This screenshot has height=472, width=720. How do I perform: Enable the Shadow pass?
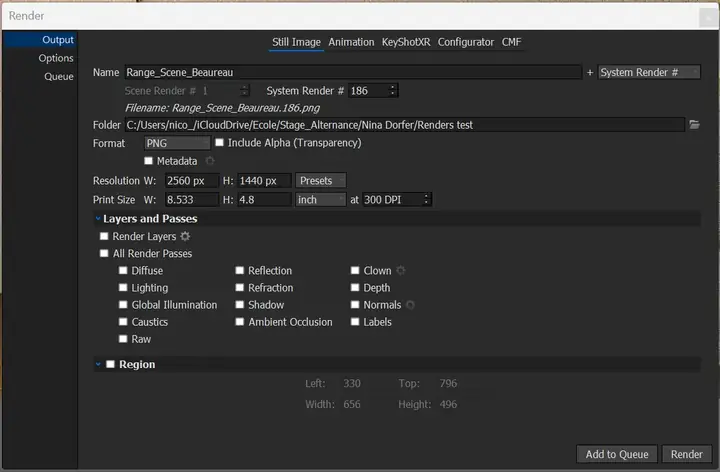pyautogui.click(x=240, y=304)
